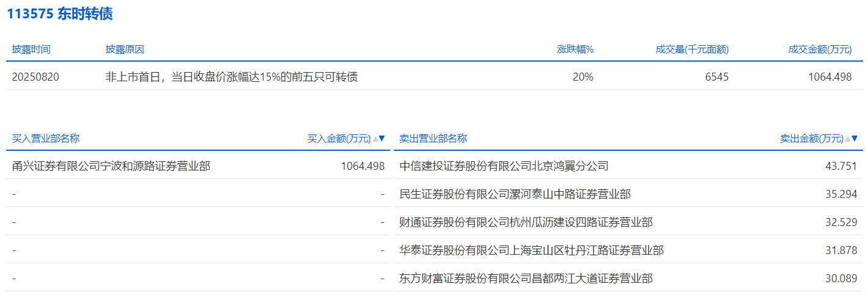Image resolution: width=868 pixels, height=295 pixels.
Task: Open 民生证券漯河泰山中路证券营业部 entry
Action: click(515, 194)
